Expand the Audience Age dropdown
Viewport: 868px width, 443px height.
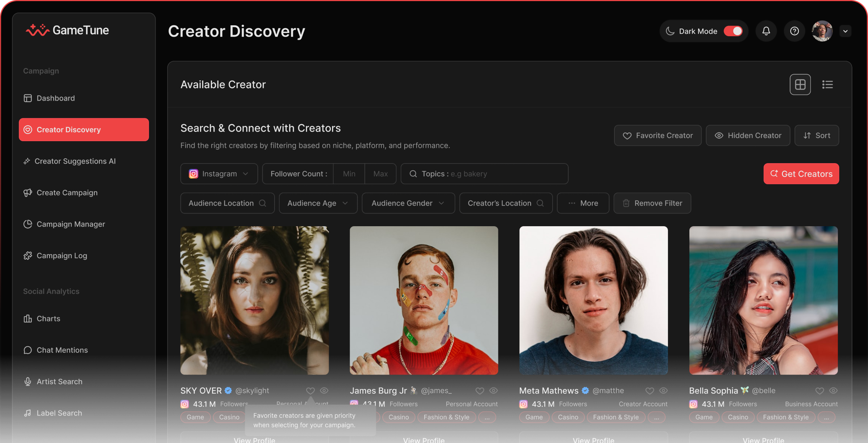[318, 203]
